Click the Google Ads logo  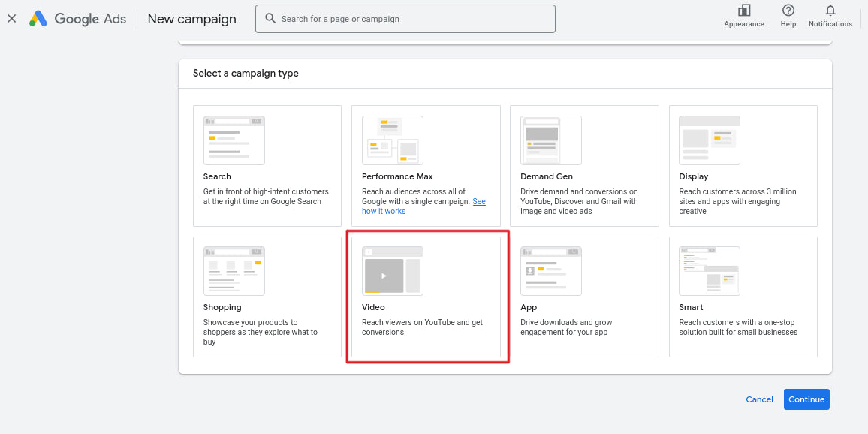(38, 19)
